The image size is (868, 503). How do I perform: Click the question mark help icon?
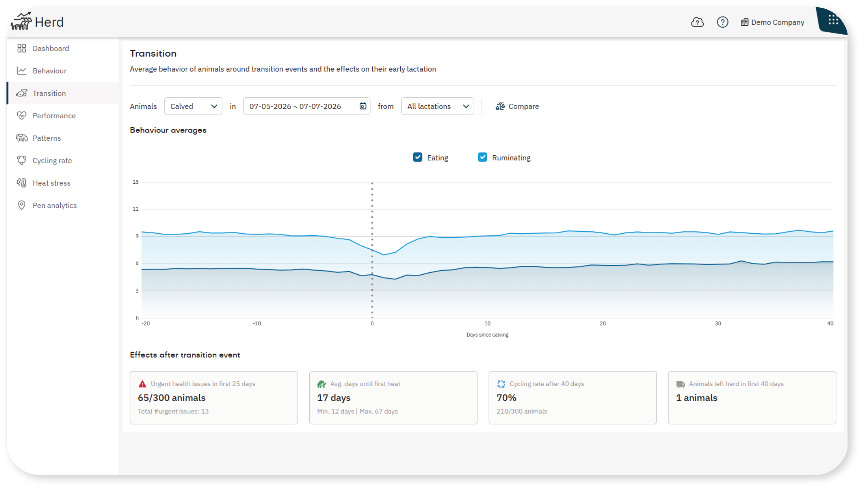pos(722,22)
